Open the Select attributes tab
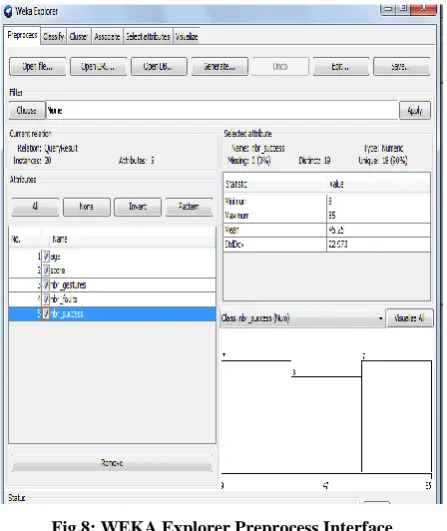The height and width of the screenshot is (531, 447). click(148, 36)
